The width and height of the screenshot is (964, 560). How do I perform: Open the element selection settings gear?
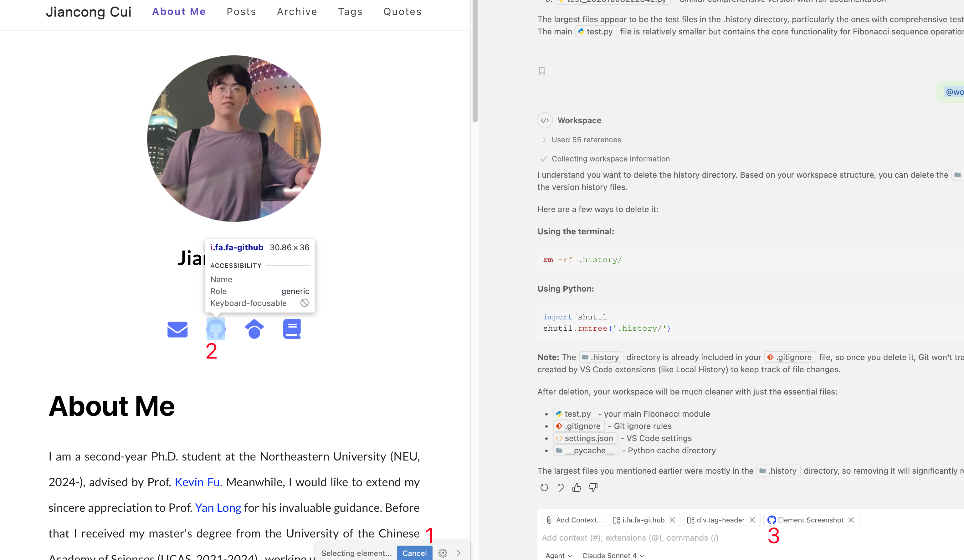point(443,553)
